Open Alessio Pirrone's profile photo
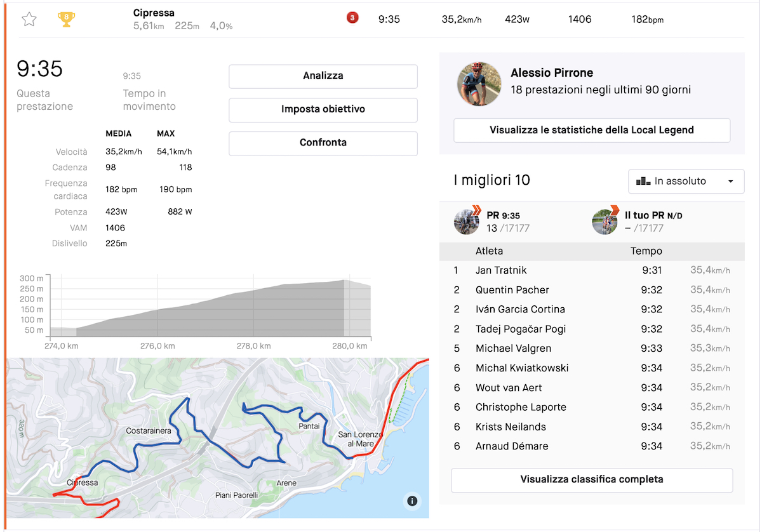The width and height of the screenshot is (762, 532). [481, 84]
